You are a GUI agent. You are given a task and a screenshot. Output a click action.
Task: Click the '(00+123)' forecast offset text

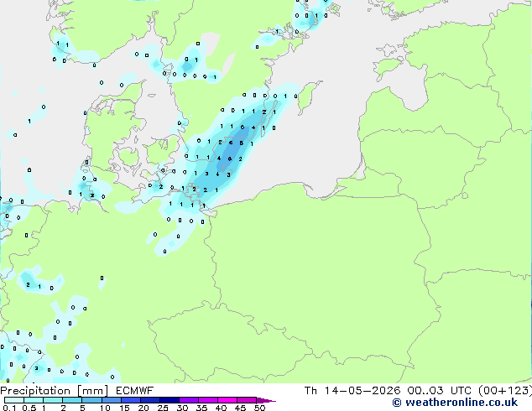[x=505, y=391]
